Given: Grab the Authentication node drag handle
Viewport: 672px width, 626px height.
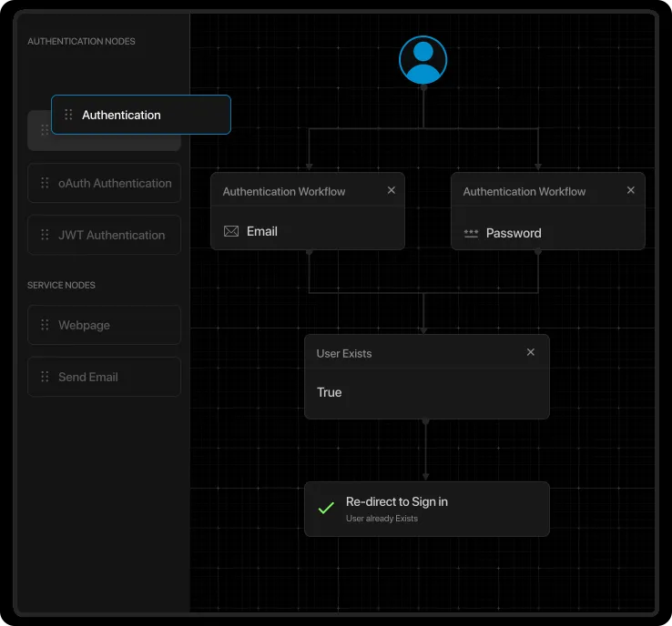Looking at the screenshot, I should [x=68, y=115].
